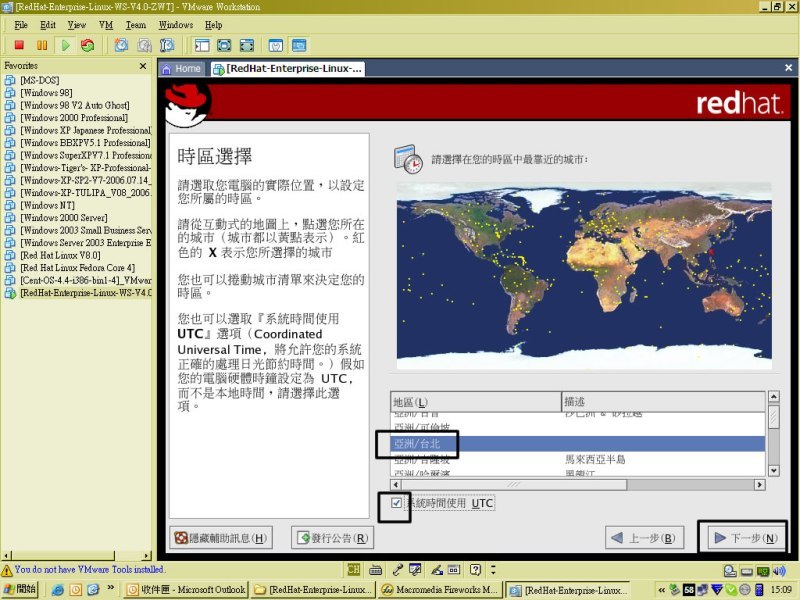800x600 pixels.
Task: Toggle the Favorites sidebar view icon
Action: (202, 45)
